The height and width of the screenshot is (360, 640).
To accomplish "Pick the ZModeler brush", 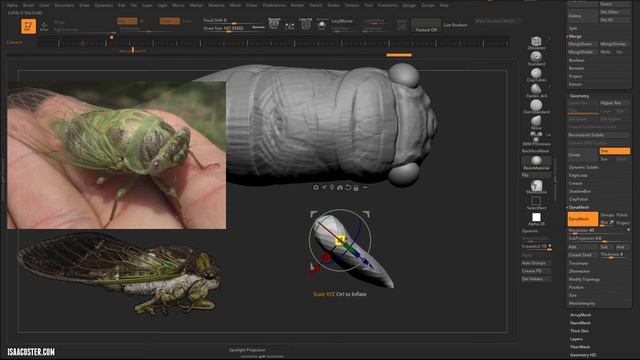I will (536, 43).
